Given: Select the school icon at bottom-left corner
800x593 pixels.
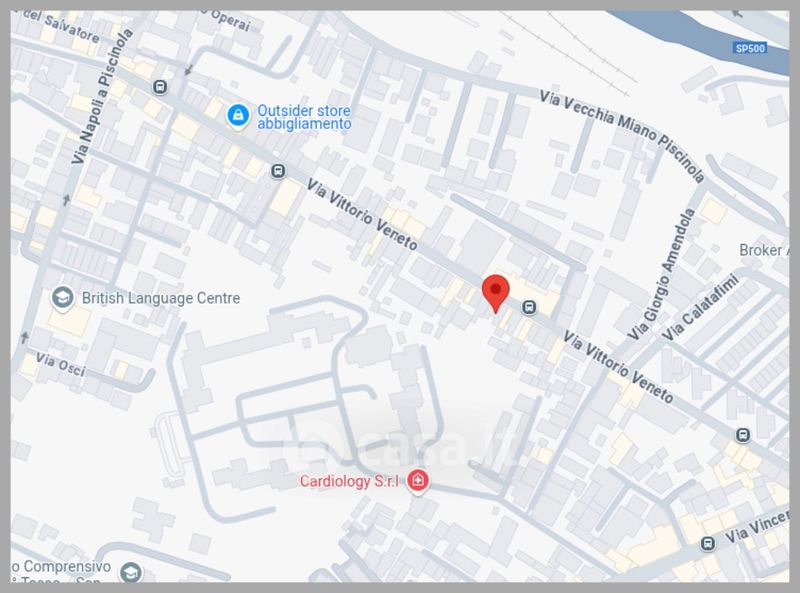Looking at the screenshot, I should point(131,572).
